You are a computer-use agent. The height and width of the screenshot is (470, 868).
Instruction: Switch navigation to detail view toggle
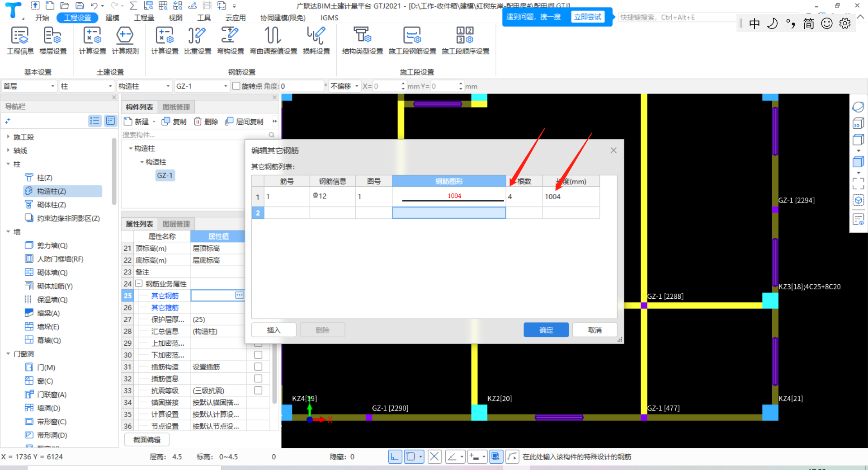pyautogui.click(x=110, y=121)
